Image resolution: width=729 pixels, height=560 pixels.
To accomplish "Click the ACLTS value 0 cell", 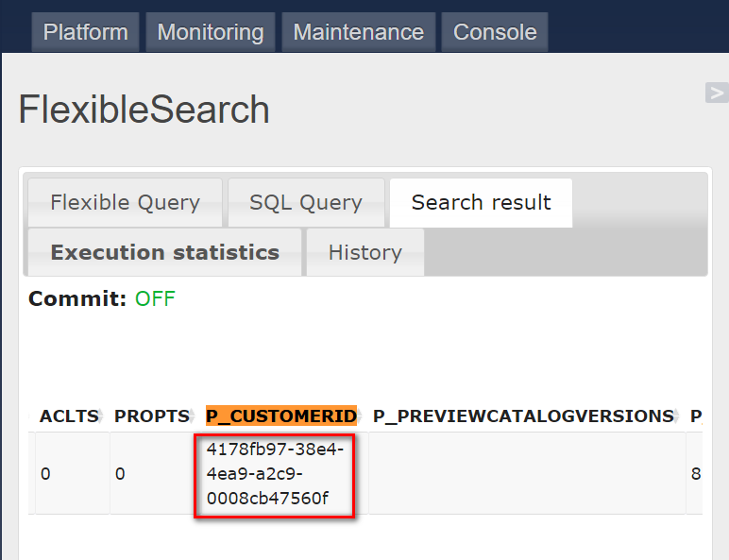I will coord(72,474).
